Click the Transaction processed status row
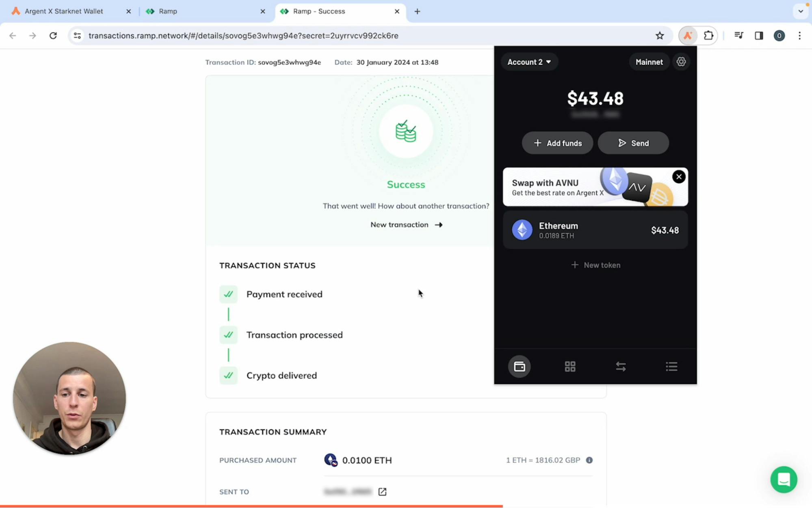 [281, 335]
